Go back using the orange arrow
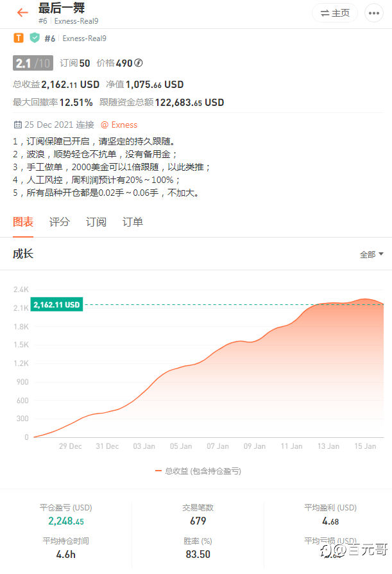 [22, 13]
